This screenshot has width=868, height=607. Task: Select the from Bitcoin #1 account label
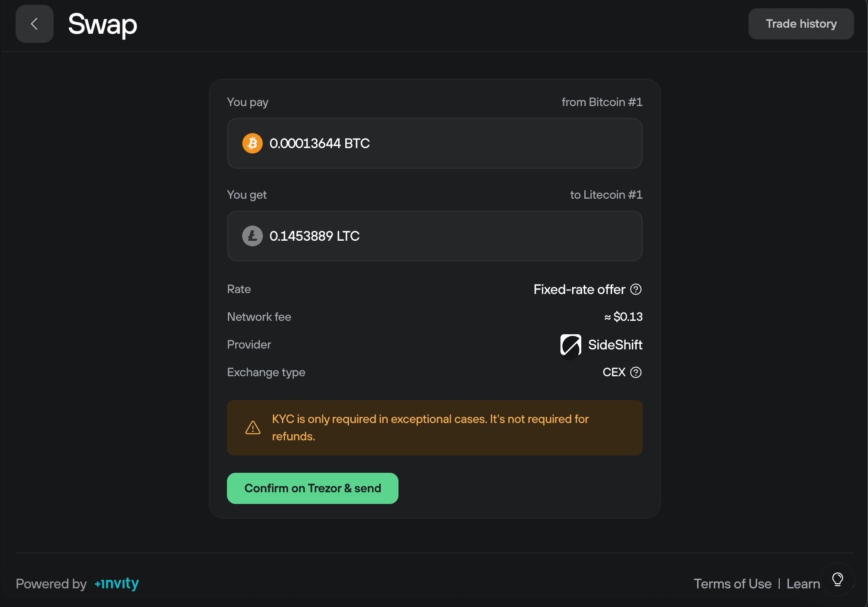[x=602, y=102]
